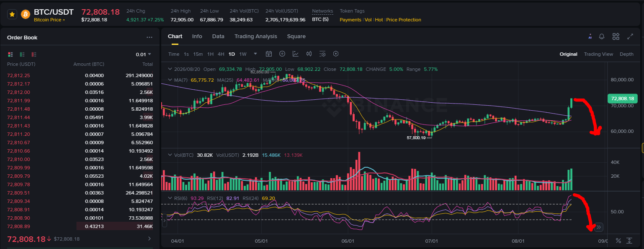Switch to Depth chart view
Viewport: 644px width, 249px height.
[x=627, y=54]
